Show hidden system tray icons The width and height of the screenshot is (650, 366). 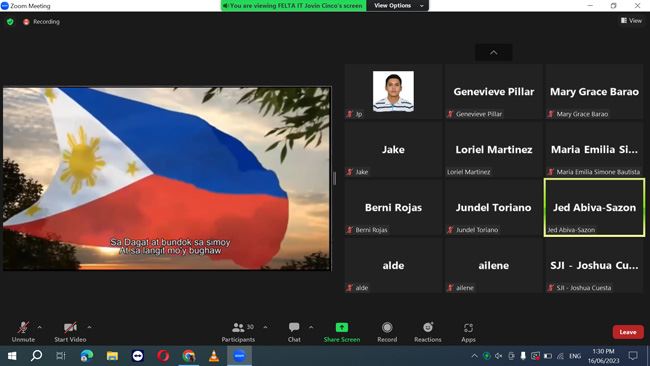point(475,356)
